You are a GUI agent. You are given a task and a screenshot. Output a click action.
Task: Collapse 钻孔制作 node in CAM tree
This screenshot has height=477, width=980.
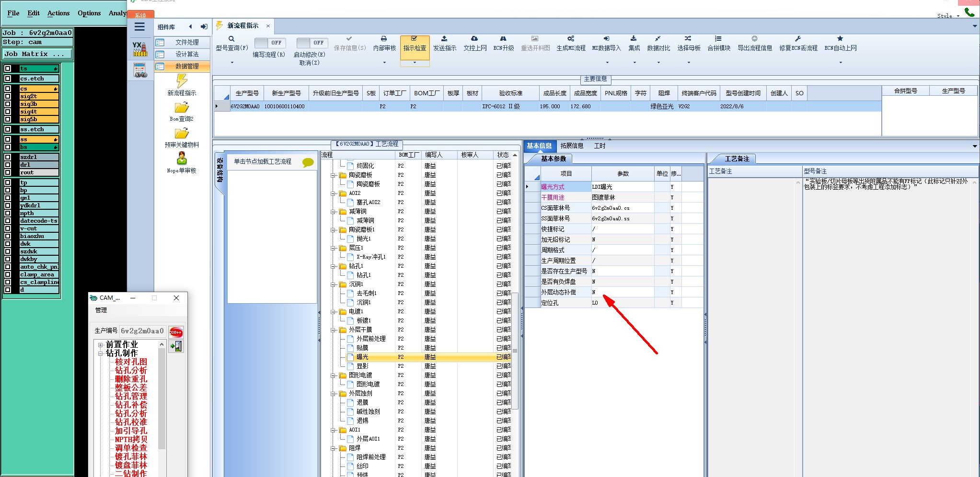(x=101, y=353)
